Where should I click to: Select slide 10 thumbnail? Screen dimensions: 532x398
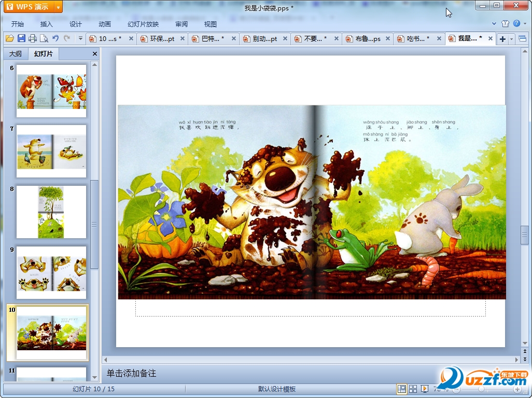[x=51, y=333]
